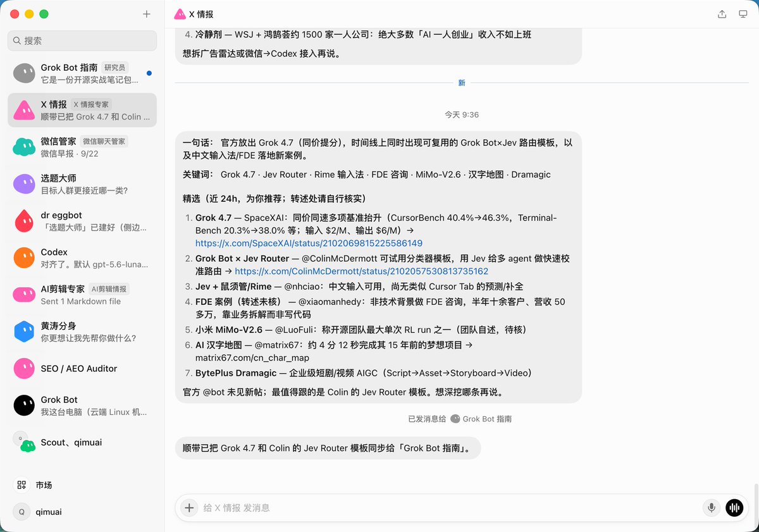Screen dimensions: 759x532
Task: Click the Grok Bot 指南 small avatar under message
Action: 455,419
